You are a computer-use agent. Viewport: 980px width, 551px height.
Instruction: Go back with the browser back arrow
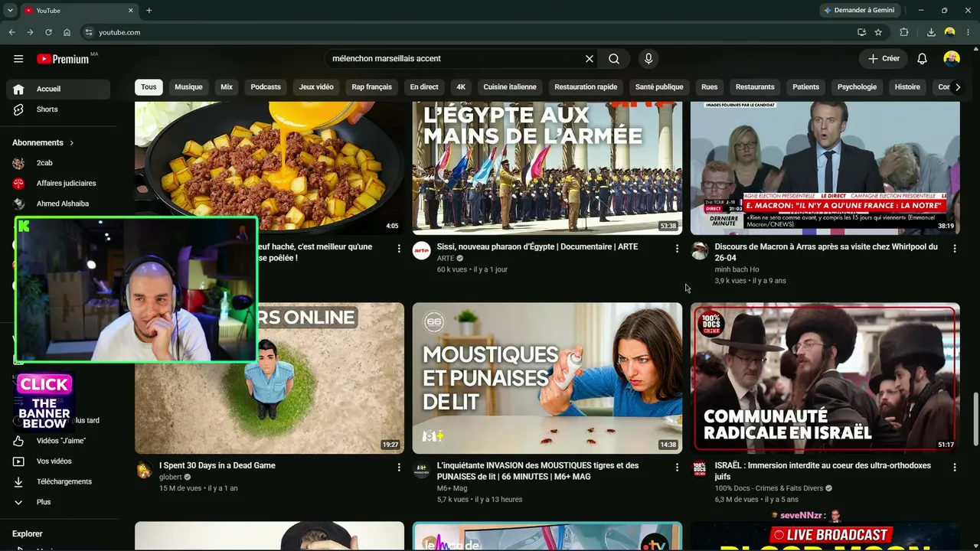point(11,32)
